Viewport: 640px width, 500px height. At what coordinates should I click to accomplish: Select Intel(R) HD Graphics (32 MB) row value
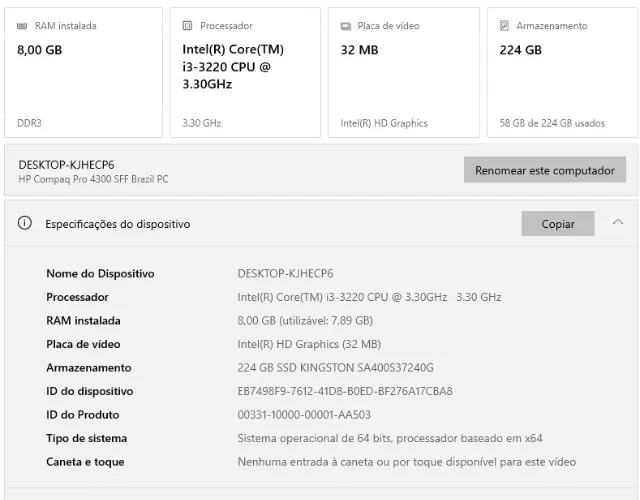click(309, 344)
